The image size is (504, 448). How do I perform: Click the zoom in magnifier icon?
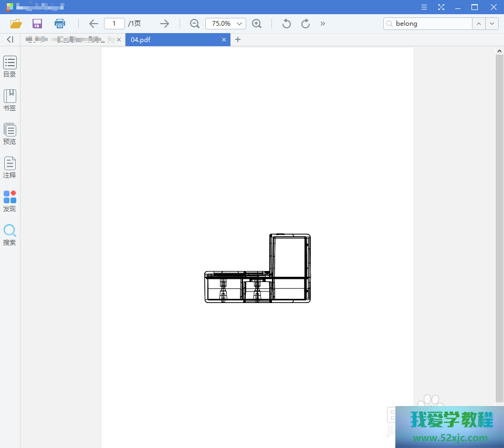(x=257, y=24)
